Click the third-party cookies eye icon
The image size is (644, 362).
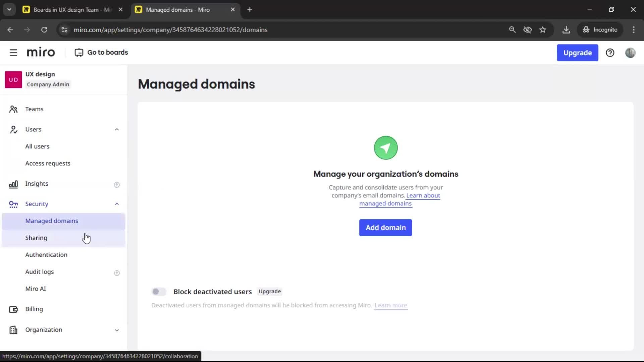[528, 30]
